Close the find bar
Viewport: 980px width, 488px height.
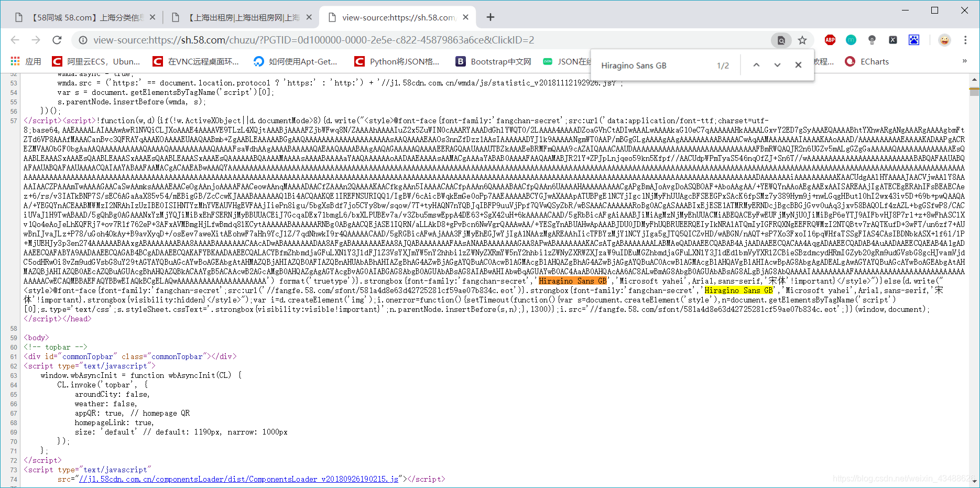(798, 65)
